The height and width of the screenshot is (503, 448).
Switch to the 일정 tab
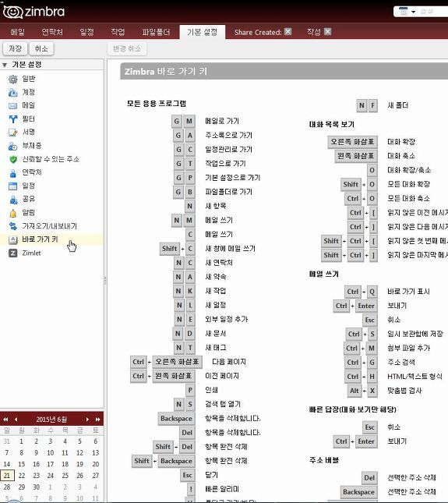tap(86, 32)
